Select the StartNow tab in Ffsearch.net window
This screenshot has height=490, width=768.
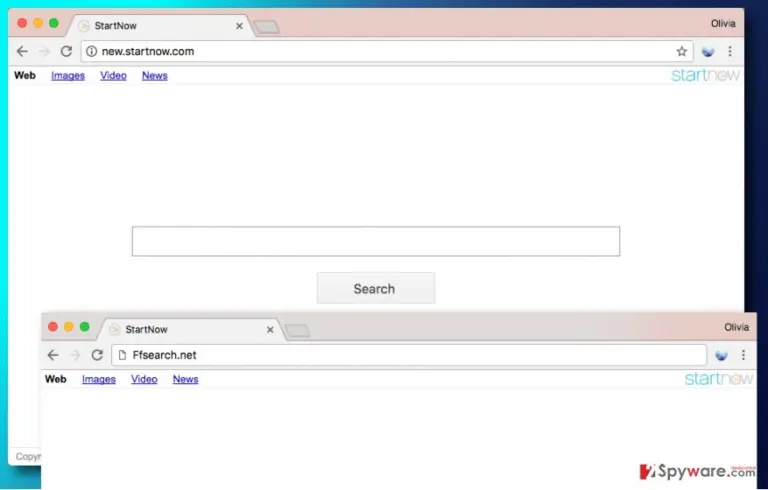(x=190, y=330)
